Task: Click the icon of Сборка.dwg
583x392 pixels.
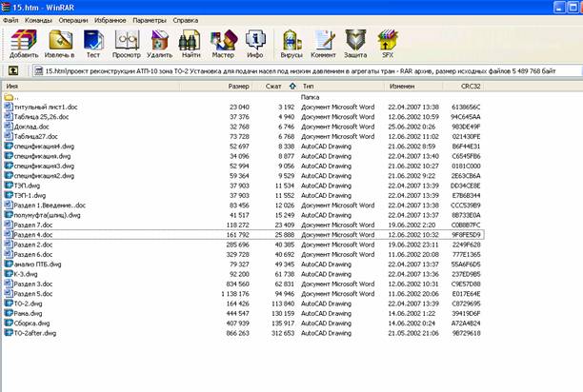Action: point(9,323)
